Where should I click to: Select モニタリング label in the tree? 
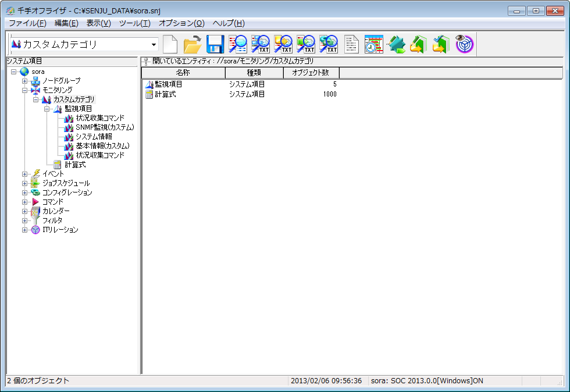pyautogui.click(x=58, y=90)
